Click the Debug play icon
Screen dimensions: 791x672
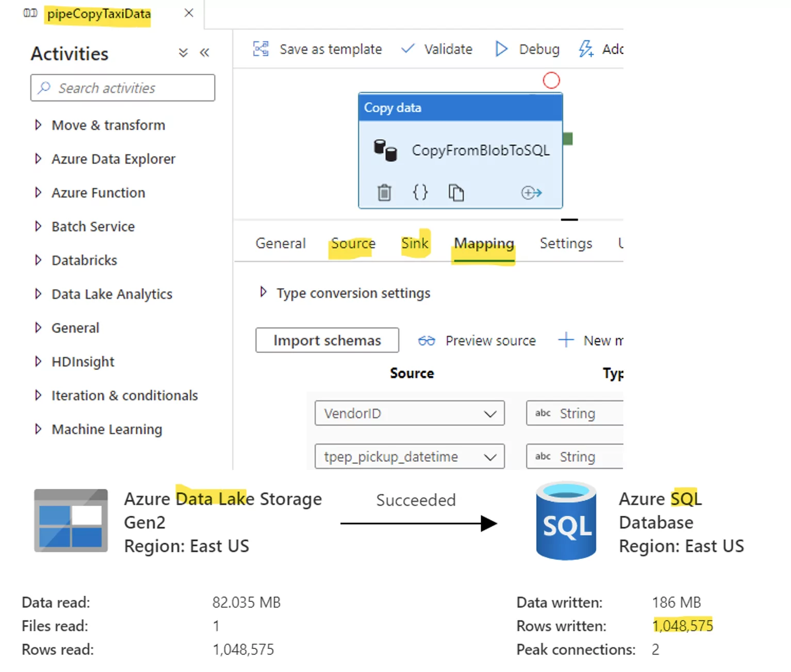pyautogui.click(x=501, y=49)
